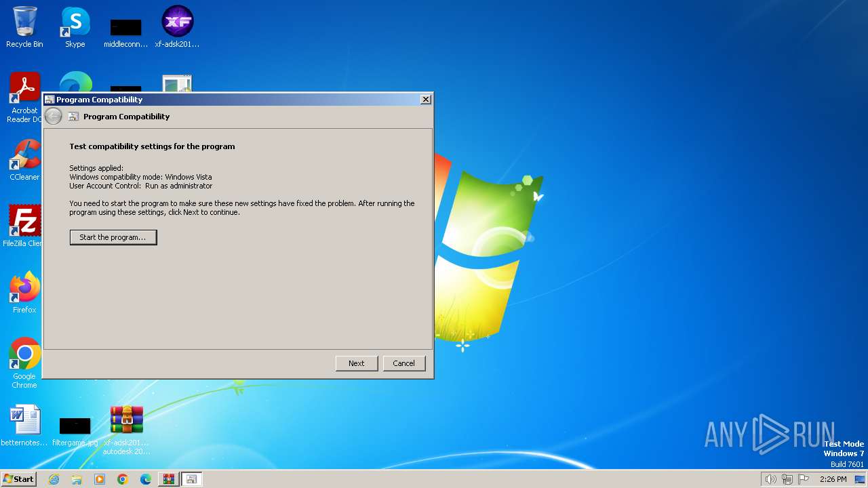868x488 pixels.
Task: Start the program with compatibility settings
Action: click(113, 237)
